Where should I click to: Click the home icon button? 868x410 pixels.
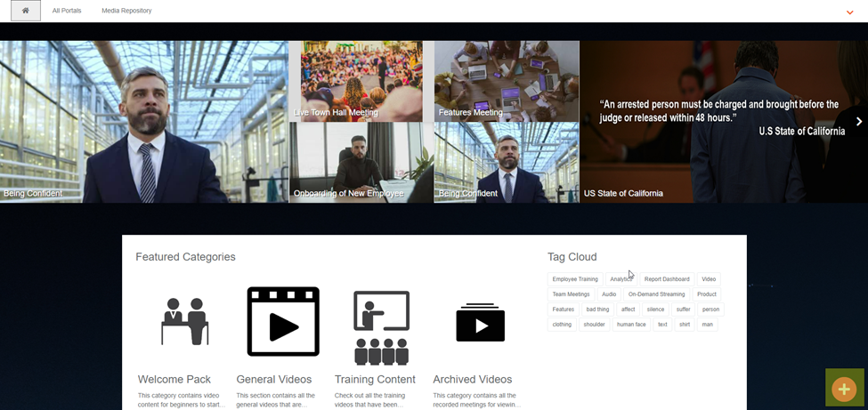pos(25,11)
